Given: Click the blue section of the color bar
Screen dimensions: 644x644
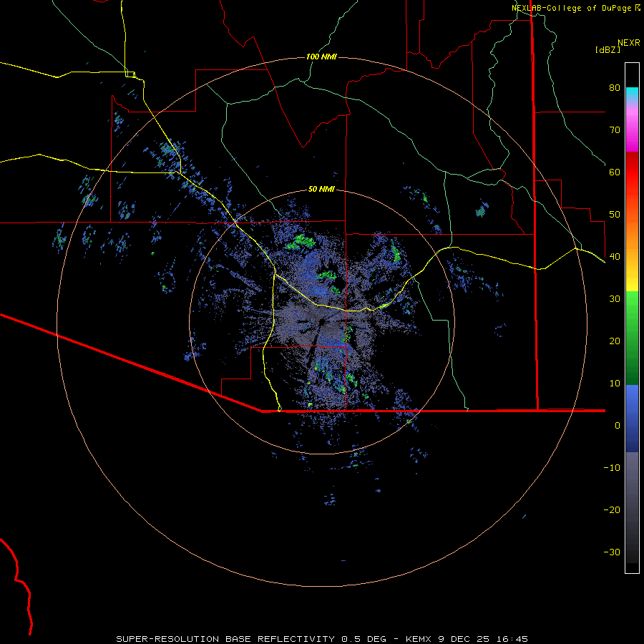Looking at the screenshot, I should point(632,419).
